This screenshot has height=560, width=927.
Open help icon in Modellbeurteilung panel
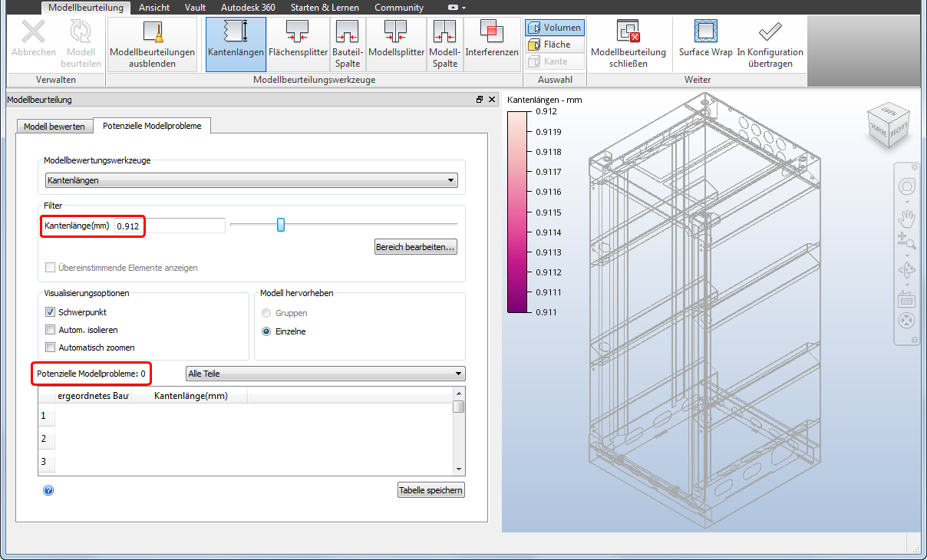pos(48,490)
